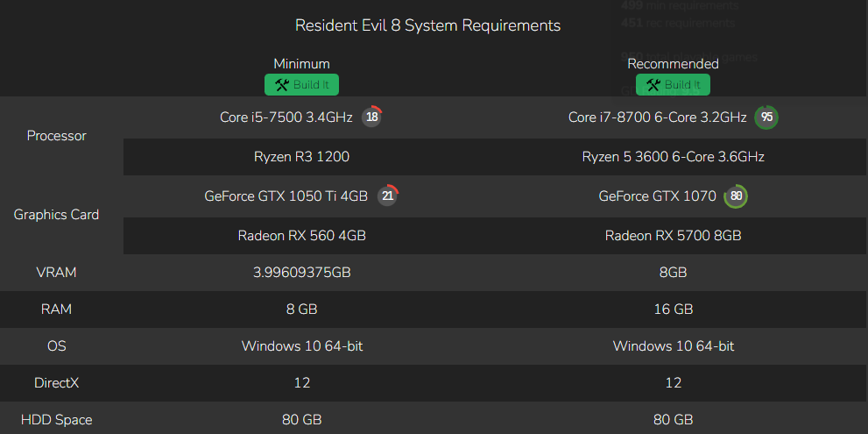Click the HDD Space row label

click(x=56, y=420)
